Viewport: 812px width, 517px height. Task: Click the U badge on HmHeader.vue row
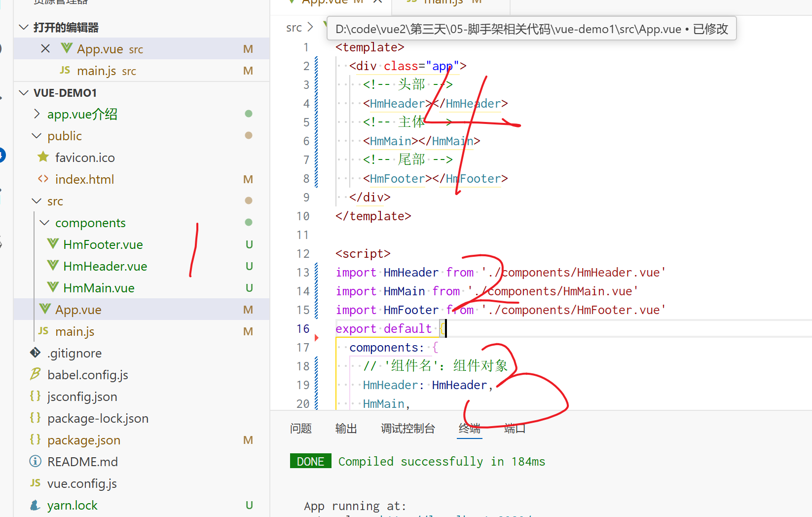(x=249, y=266)
